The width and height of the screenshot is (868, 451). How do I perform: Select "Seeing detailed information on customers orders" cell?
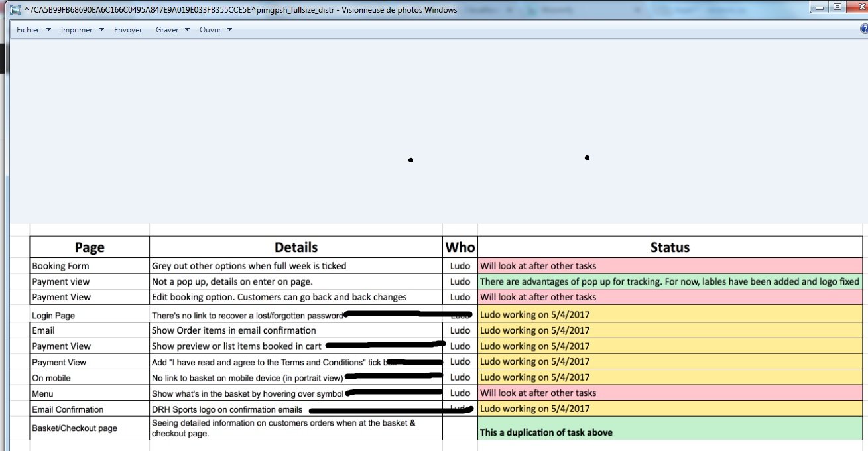pos(296,428)
